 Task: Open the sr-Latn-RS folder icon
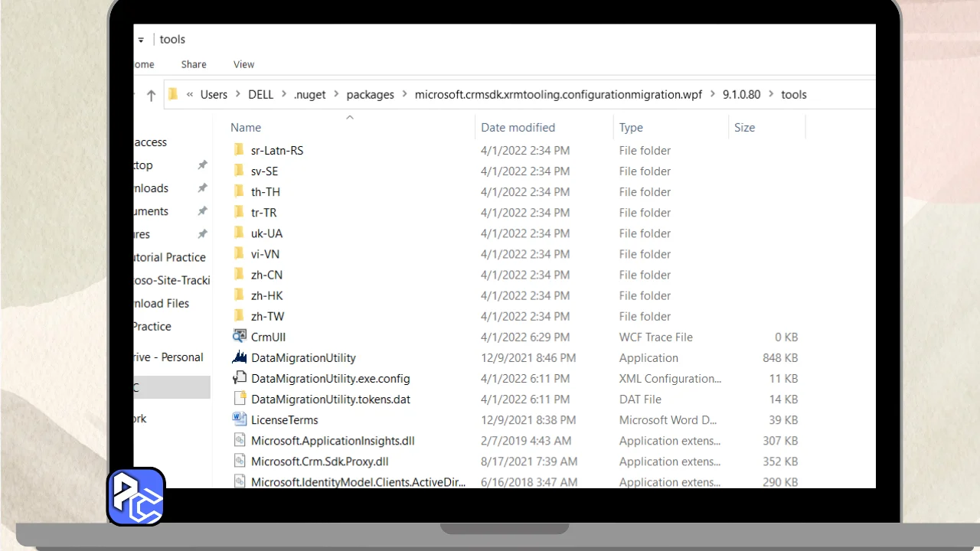[x=240, y=151]
